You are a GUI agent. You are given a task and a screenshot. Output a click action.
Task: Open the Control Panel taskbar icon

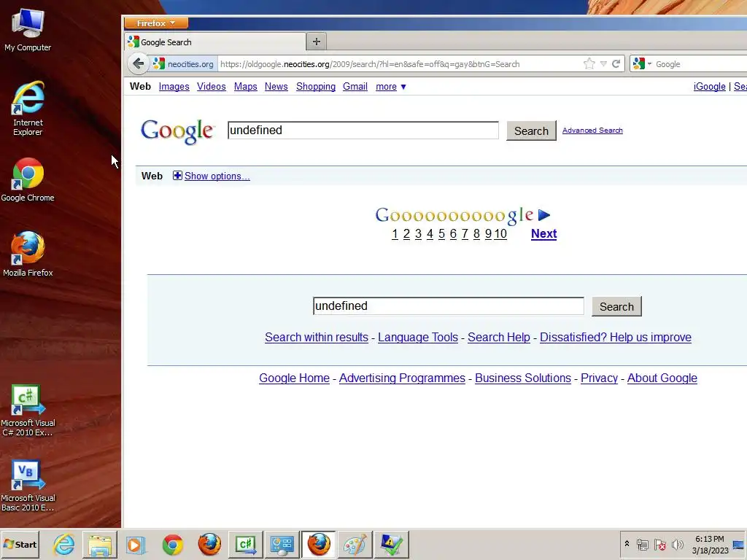coord(282,544)
